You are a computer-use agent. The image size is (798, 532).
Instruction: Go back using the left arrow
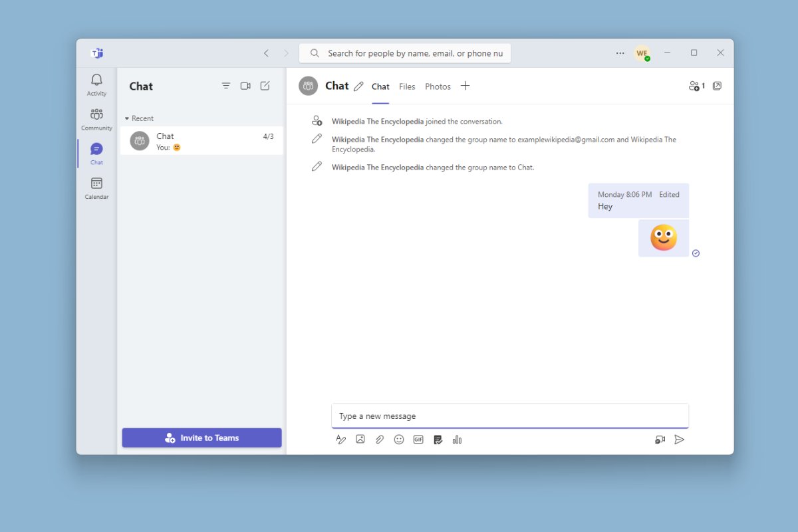click(266, 53)
